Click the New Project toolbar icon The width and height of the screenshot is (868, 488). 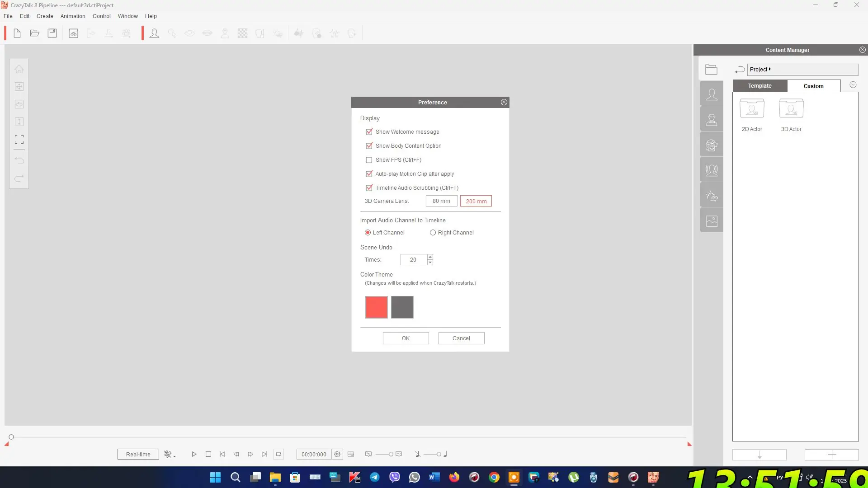[x=17, y=33]
